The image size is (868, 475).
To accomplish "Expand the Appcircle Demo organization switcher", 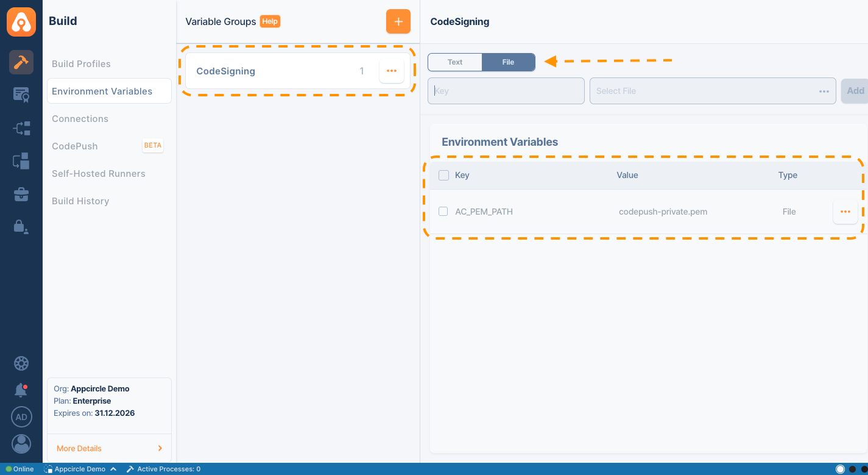I will [x=80, y=469].
